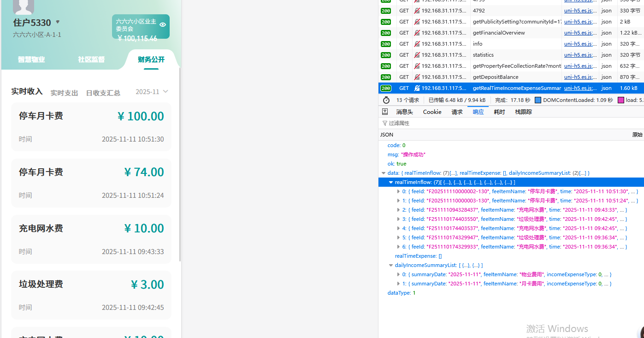Click the details pane icon left of 消息头
The height and width of the screenshot is (338, 644).
pos(385,111)
